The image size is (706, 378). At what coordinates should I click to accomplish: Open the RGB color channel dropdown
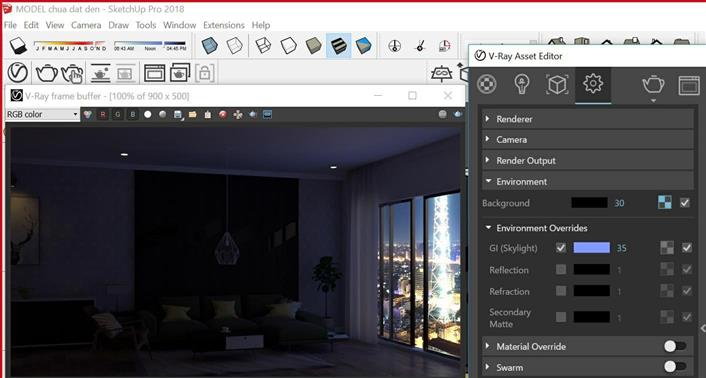[42, 114]
